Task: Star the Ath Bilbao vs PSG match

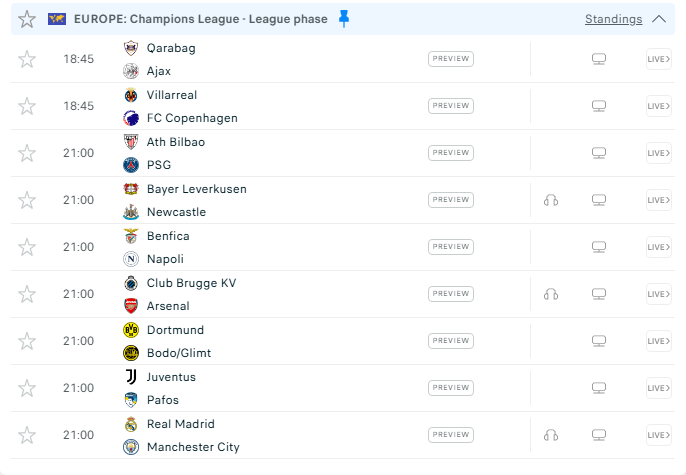Action: point(27,153)
